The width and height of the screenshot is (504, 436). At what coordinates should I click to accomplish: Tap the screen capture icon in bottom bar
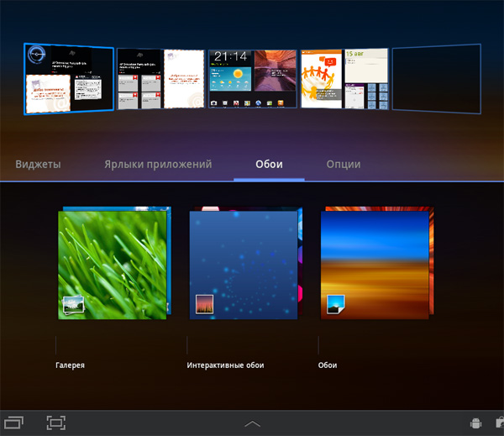click(55, 423)
